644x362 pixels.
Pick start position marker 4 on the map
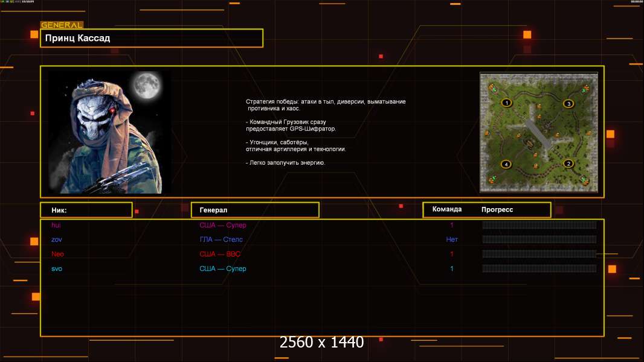point(506,164)
